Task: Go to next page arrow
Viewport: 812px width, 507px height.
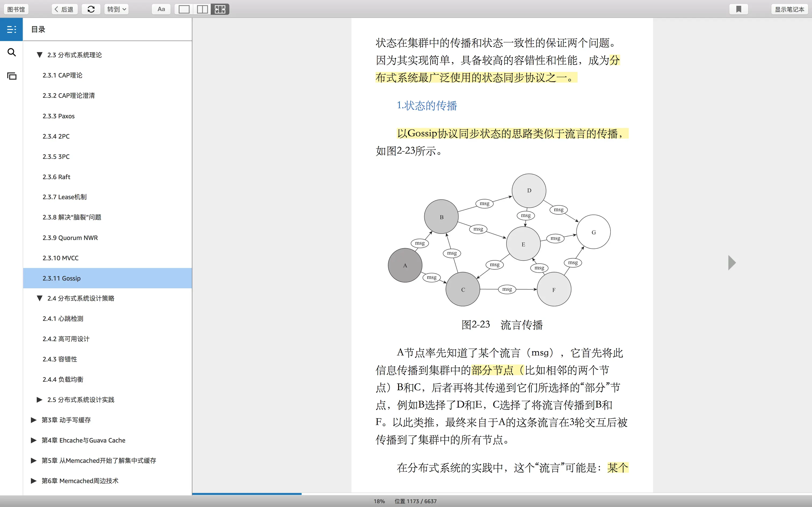Action: (732, 263)
